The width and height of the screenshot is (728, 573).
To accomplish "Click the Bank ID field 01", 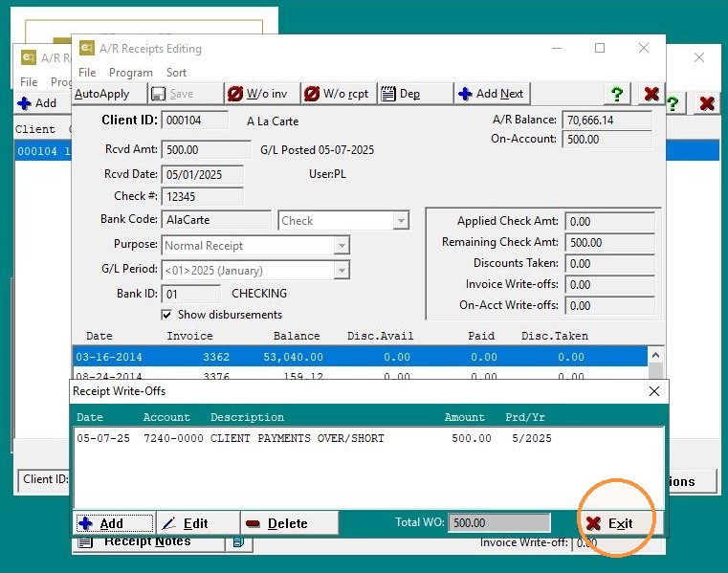I will click(x=191, y=294).
